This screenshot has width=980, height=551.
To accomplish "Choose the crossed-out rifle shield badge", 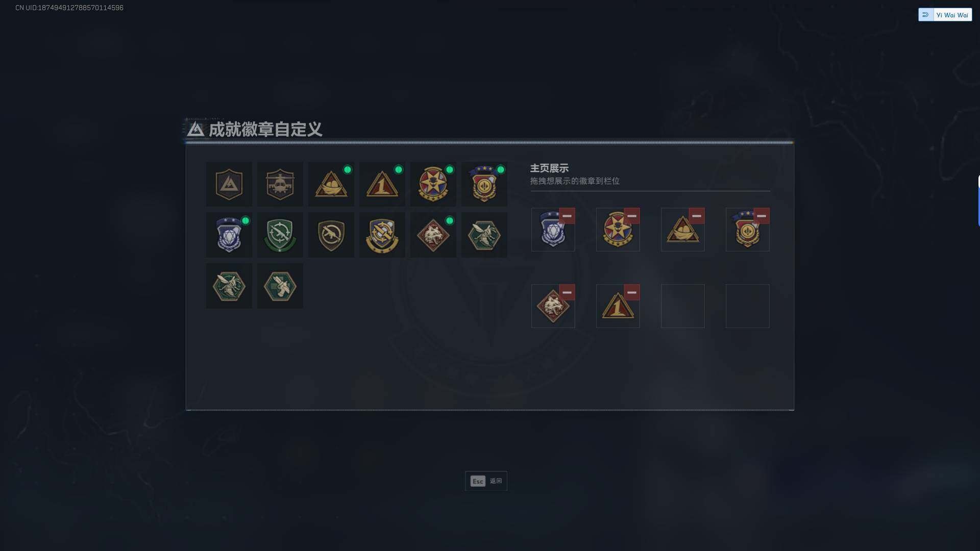I will pyautogui.click(x=331, y=235).
